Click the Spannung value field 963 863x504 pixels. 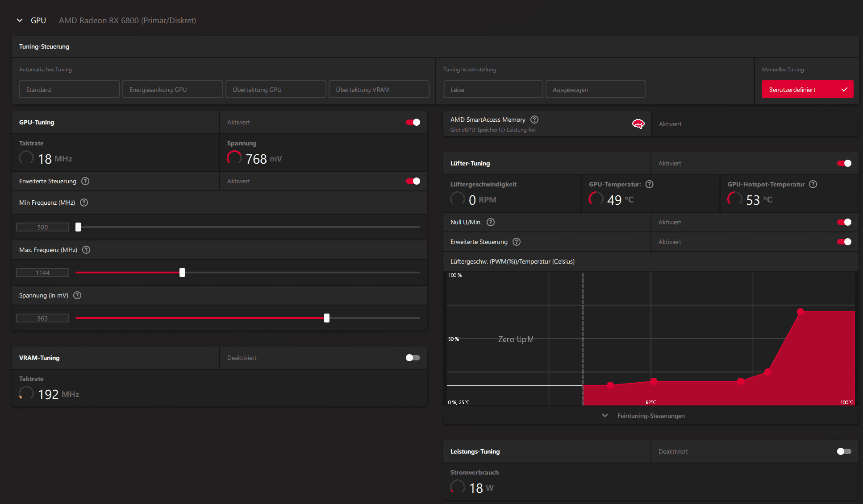(43, 318)
